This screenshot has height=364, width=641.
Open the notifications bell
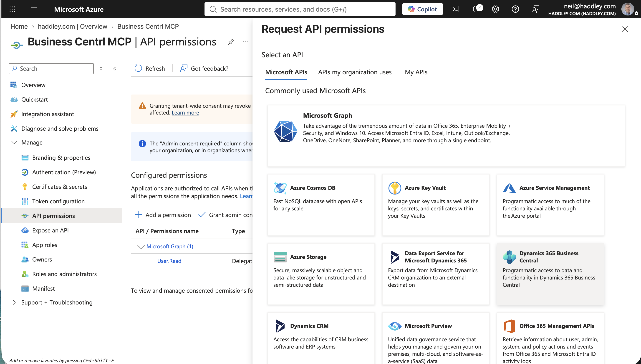[x=475, y=9]
